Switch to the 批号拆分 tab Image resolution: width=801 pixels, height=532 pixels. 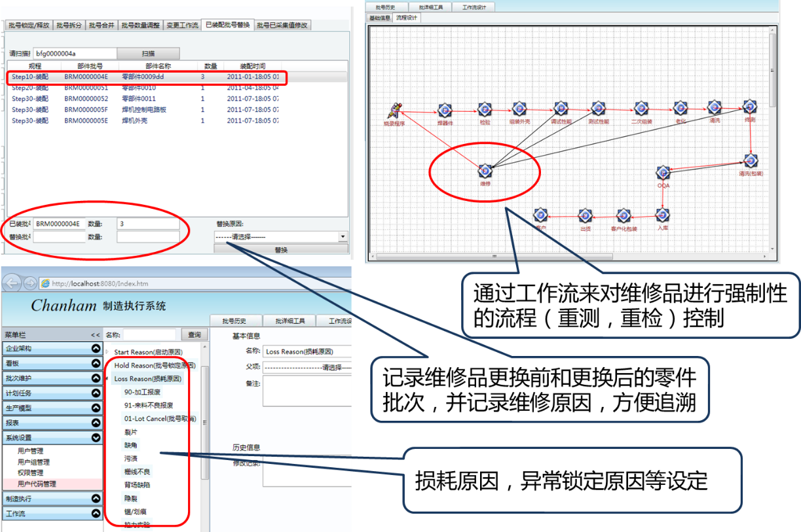(x=69, y=26)
